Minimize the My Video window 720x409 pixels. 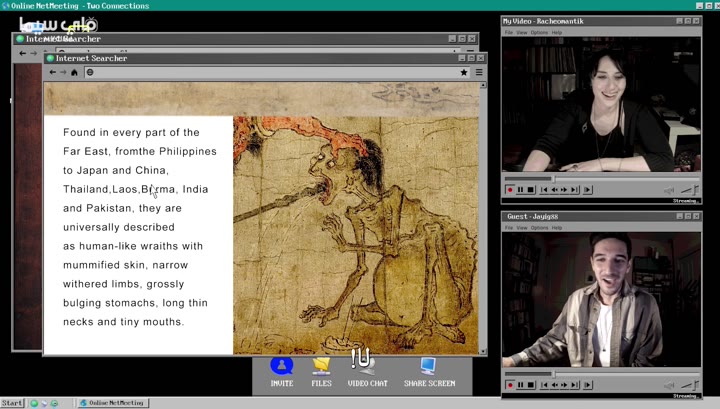pyautogui.click(x=680, y=21)
